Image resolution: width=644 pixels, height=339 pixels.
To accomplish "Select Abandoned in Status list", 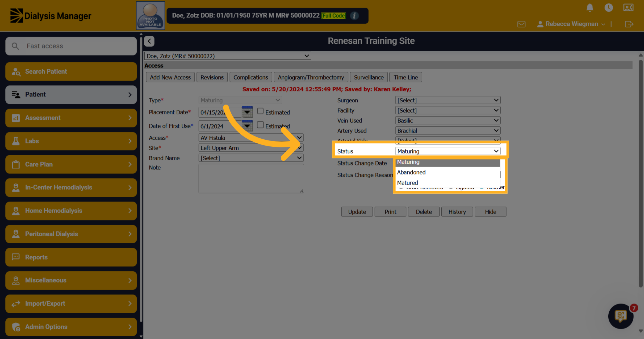I will (x=448, y=172).
